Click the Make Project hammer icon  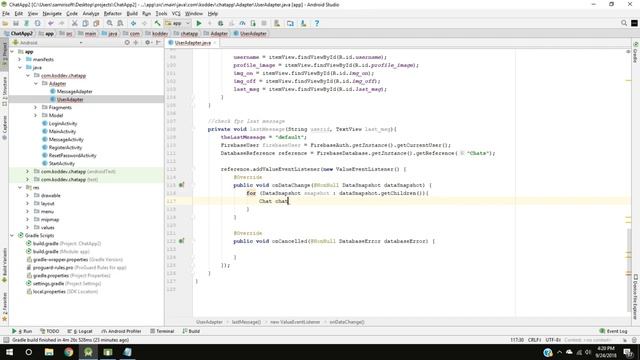(x=157, y=23)
